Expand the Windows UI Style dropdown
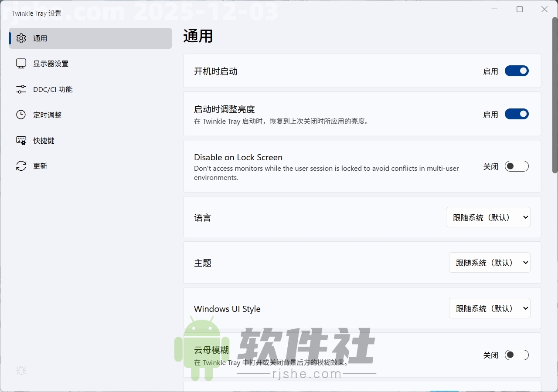The image size is (558, 392). click(x=489, y=308)
